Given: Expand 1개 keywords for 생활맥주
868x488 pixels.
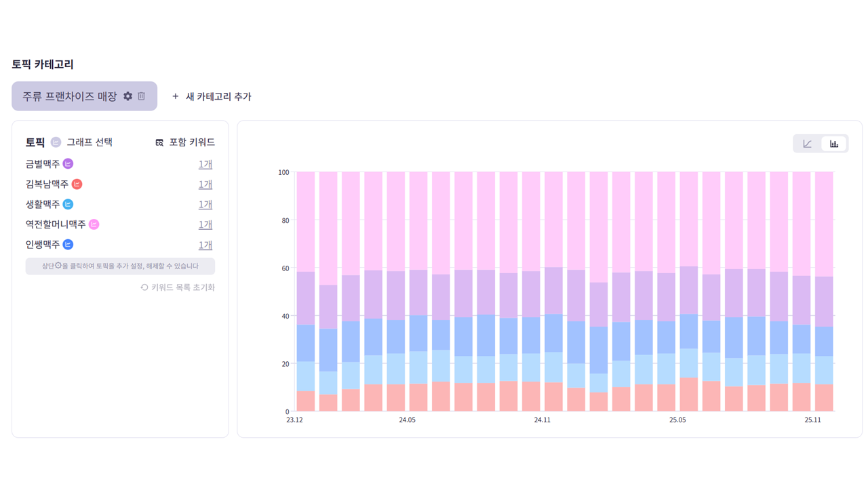Looking at the screenshot, I should pos(205,204).
